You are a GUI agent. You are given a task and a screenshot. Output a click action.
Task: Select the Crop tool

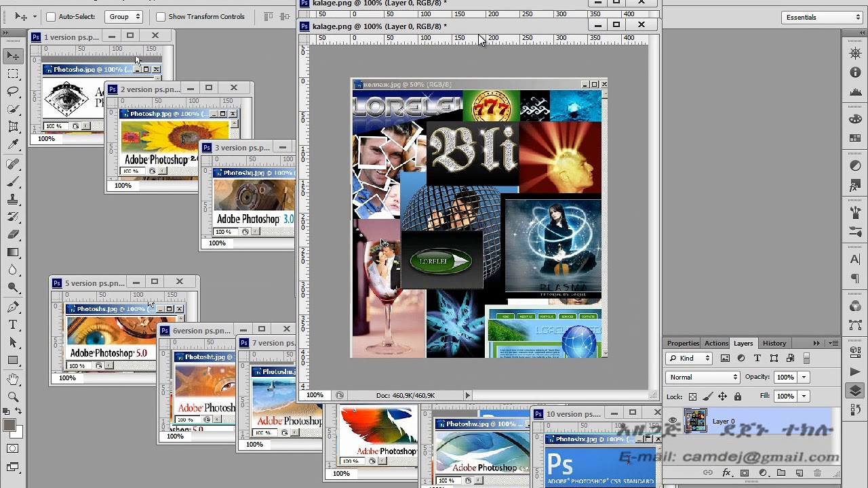(13, 127)
